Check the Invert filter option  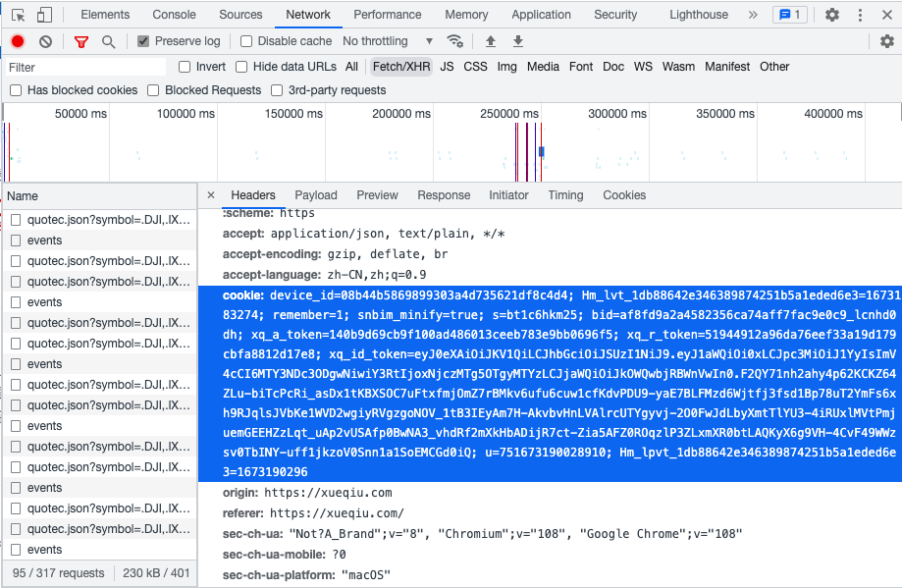185,67
